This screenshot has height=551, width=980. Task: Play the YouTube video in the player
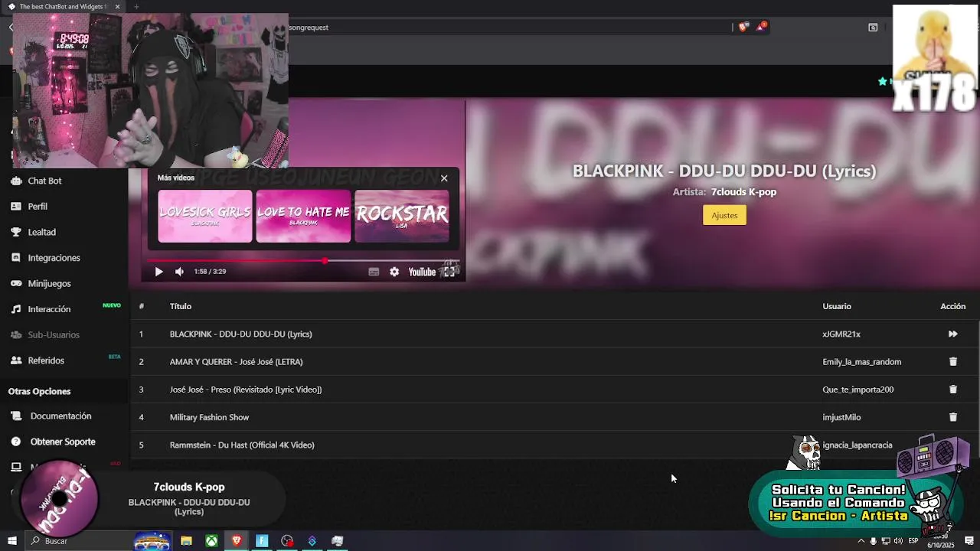point(158,272)
